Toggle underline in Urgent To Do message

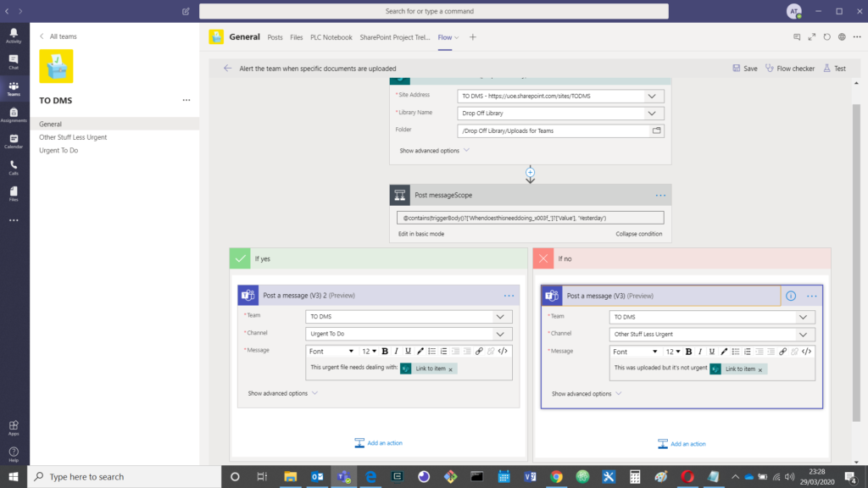[408, 351]
